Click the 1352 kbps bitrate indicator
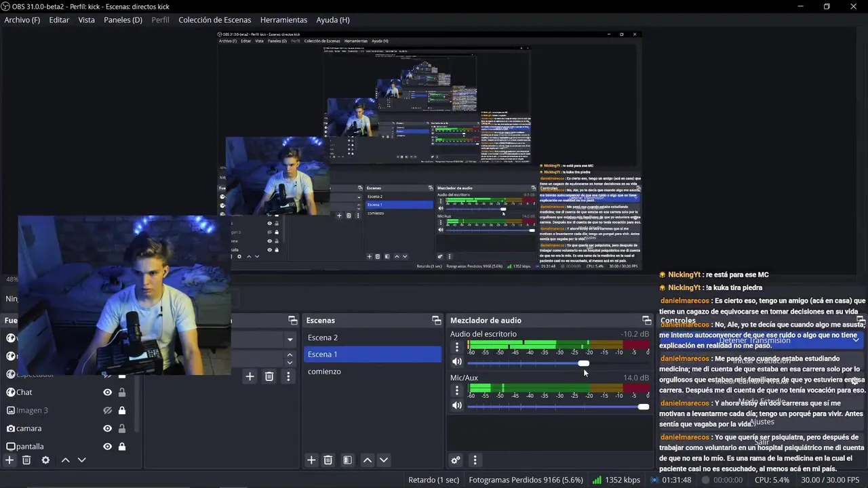The height and width of the screenshot is (488, 868). pos(616,480)
